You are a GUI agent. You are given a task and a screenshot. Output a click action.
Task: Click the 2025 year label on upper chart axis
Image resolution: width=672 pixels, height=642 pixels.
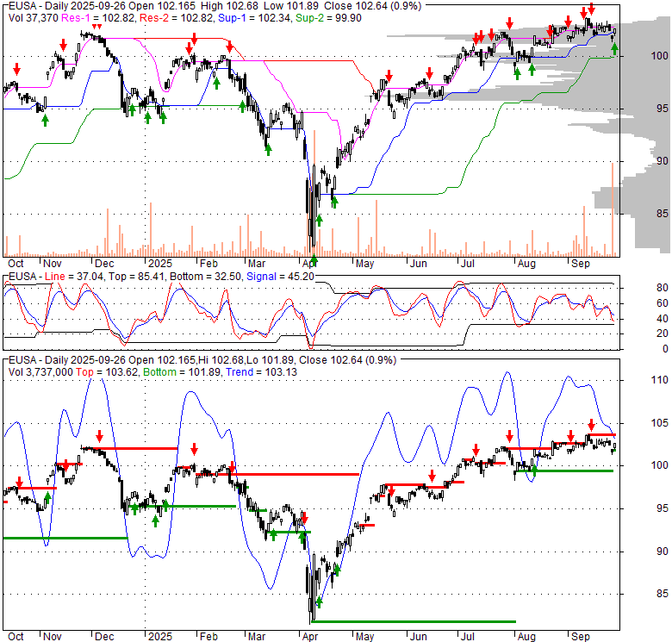(160, 264)
